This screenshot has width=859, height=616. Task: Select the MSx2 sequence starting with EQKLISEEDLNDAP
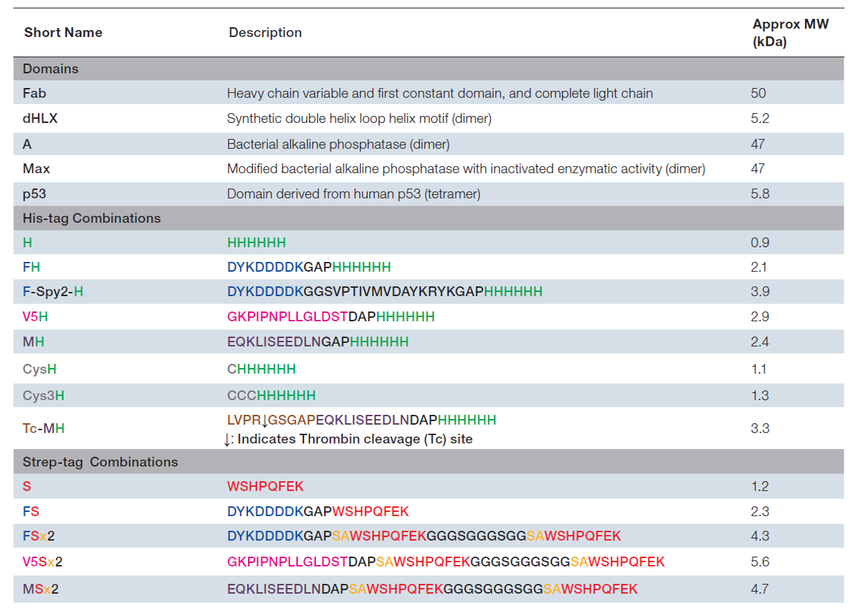click(433, 589)
